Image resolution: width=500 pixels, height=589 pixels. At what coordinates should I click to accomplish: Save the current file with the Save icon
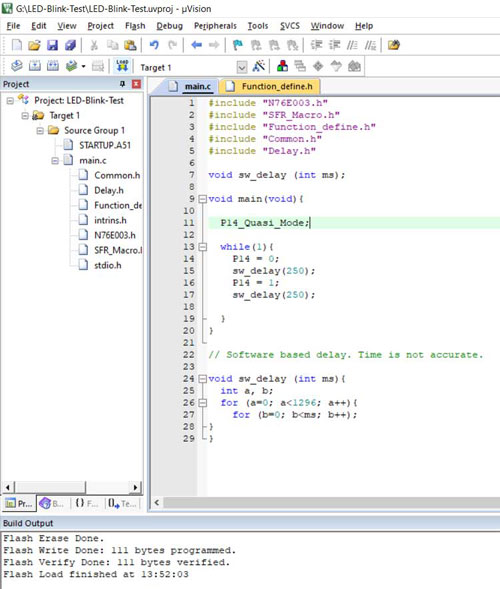point(52,45)
